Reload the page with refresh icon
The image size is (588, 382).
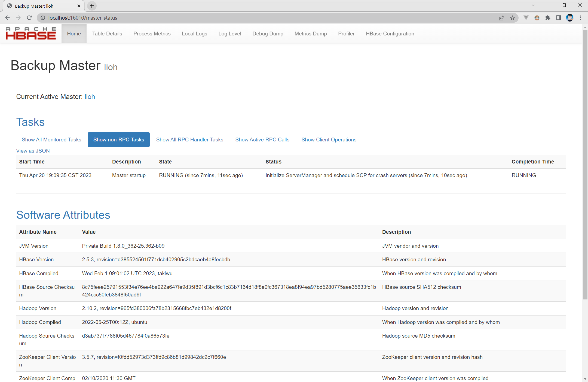[29, 18]
